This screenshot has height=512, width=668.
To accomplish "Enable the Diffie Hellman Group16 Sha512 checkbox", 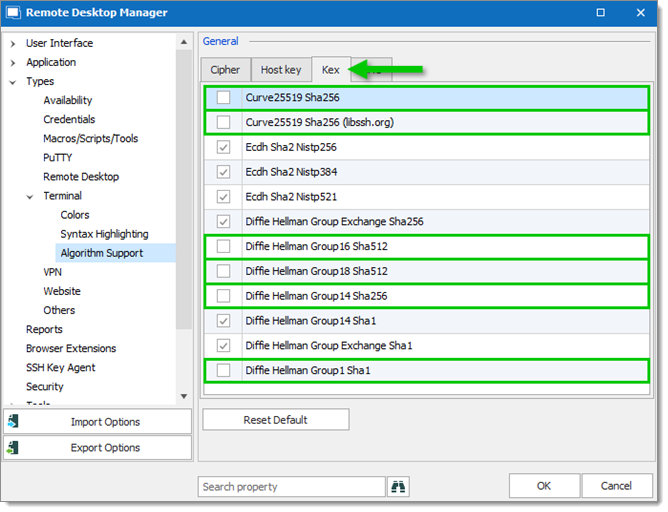I will click(x=223, y=246).
